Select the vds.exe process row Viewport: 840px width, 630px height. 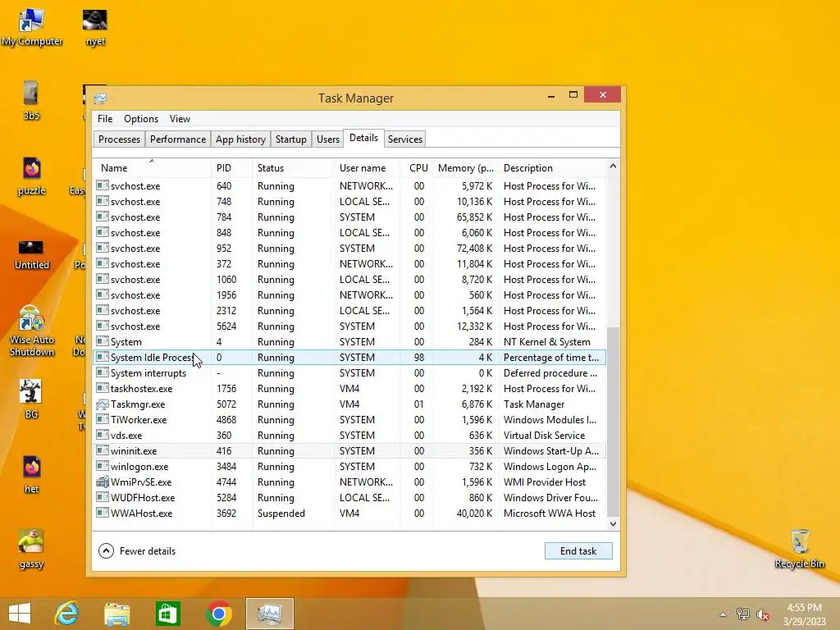[x=349, y=436]
